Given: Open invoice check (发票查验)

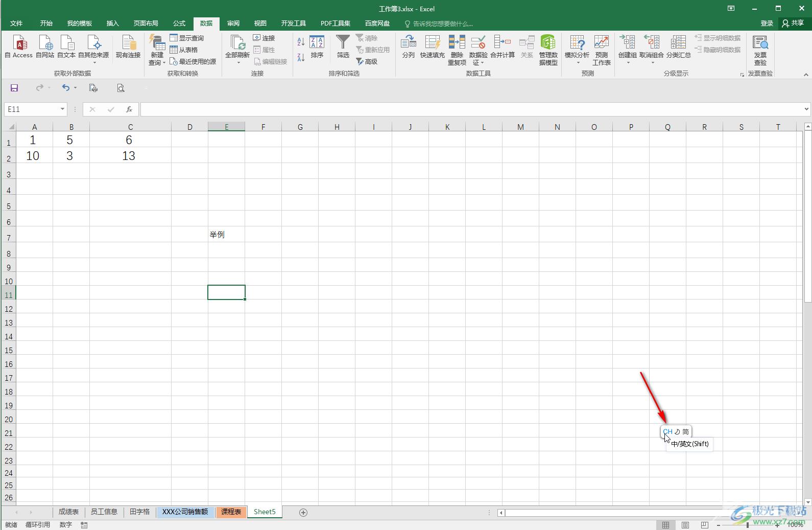Looking at the screenshot, I should click(760, 50).
